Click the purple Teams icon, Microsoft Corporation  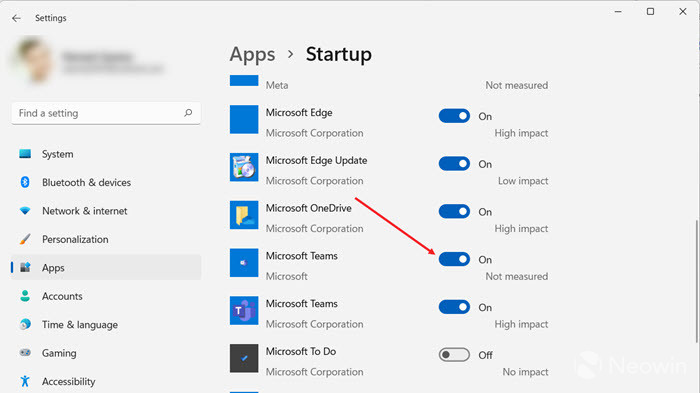coord(244,310)
